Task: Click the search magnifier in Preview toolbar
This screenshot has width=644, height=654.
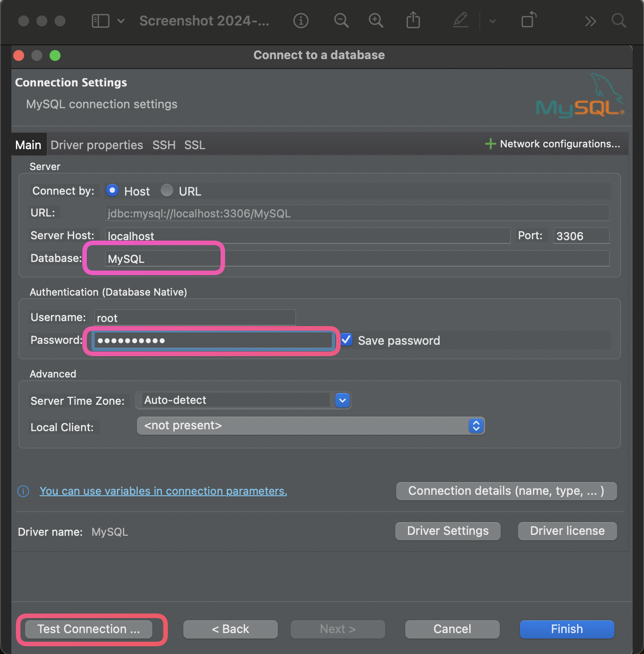Action: click(619, 20)
